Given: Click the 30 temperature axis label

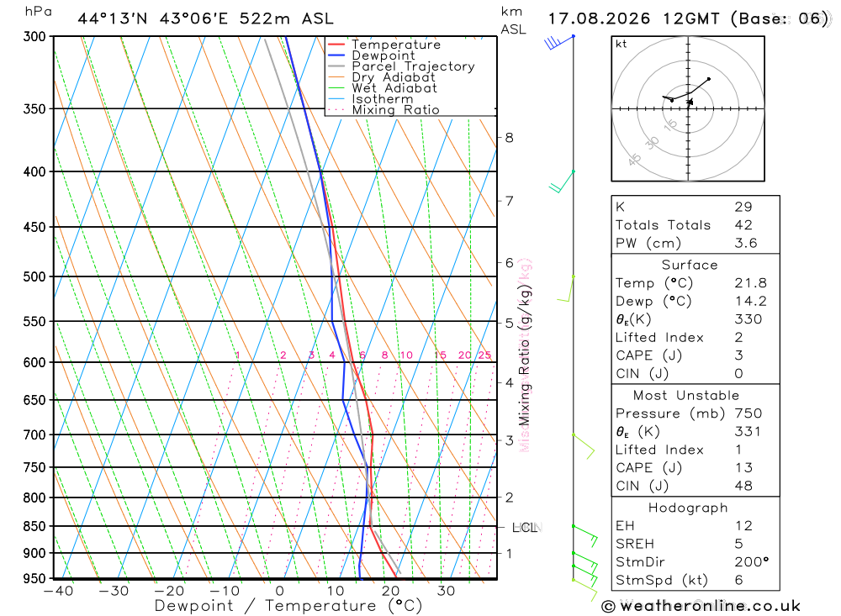Looking at the screenshot, I should pos(446,591).
